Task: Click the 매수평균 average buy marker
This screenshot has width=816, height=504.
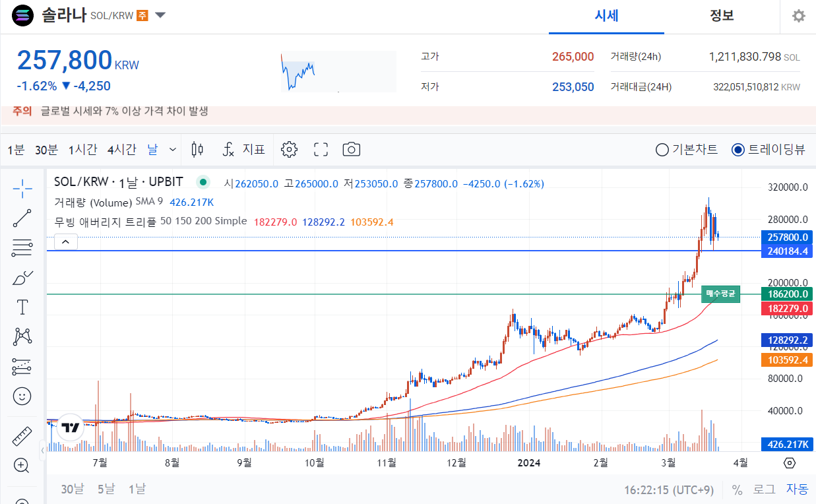Action: 720,294
